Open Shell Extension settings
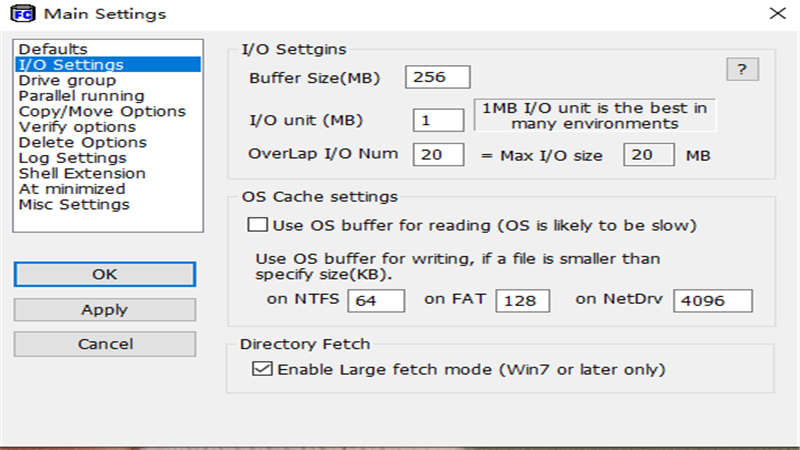 [82, 173]
